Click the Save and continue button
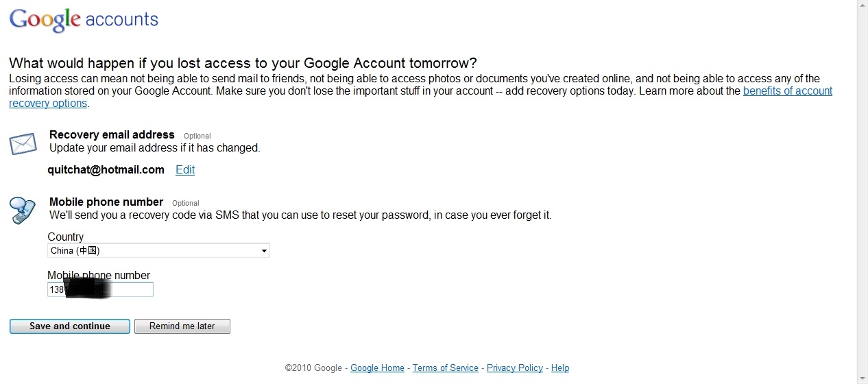 [x=70, y=326]
